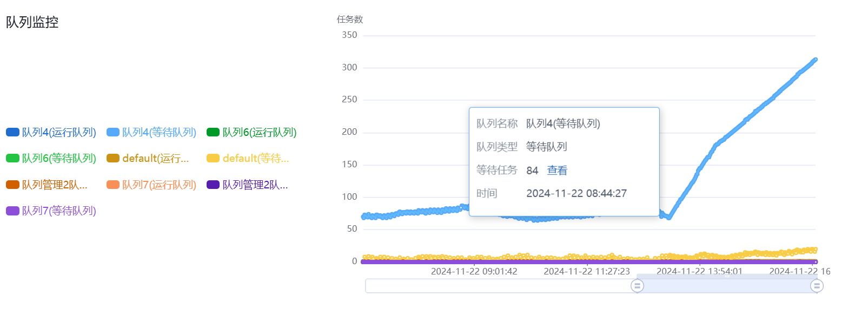Click the lowest dip point on blue line
868x314 pixels.
[x=669, y=217]
